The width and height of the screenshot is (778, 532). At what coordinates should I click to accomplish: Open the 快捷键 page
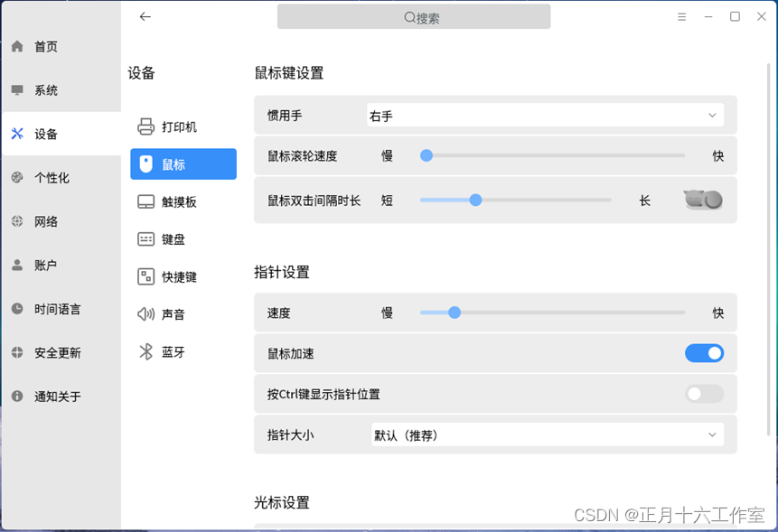click(183, 276)
